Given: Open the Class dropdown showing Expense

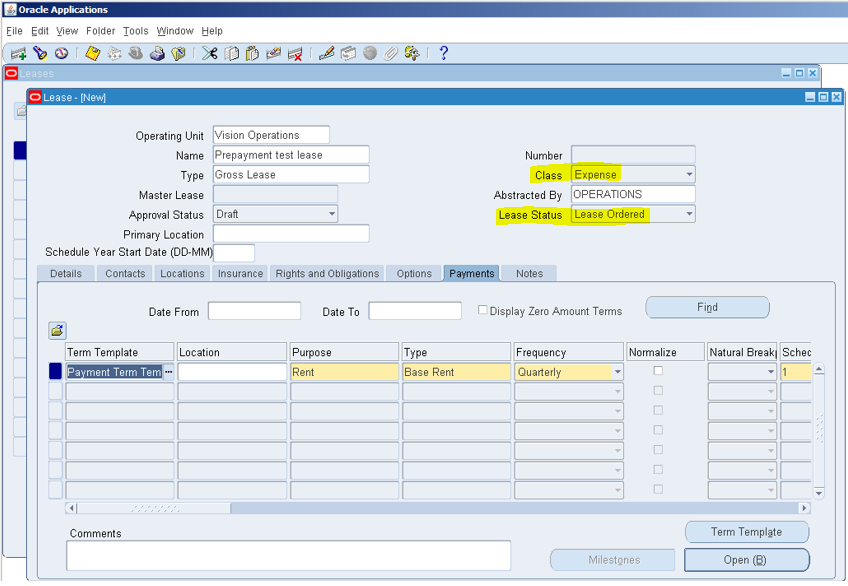Looking at the screenshot, I should (x=689, y=175).
